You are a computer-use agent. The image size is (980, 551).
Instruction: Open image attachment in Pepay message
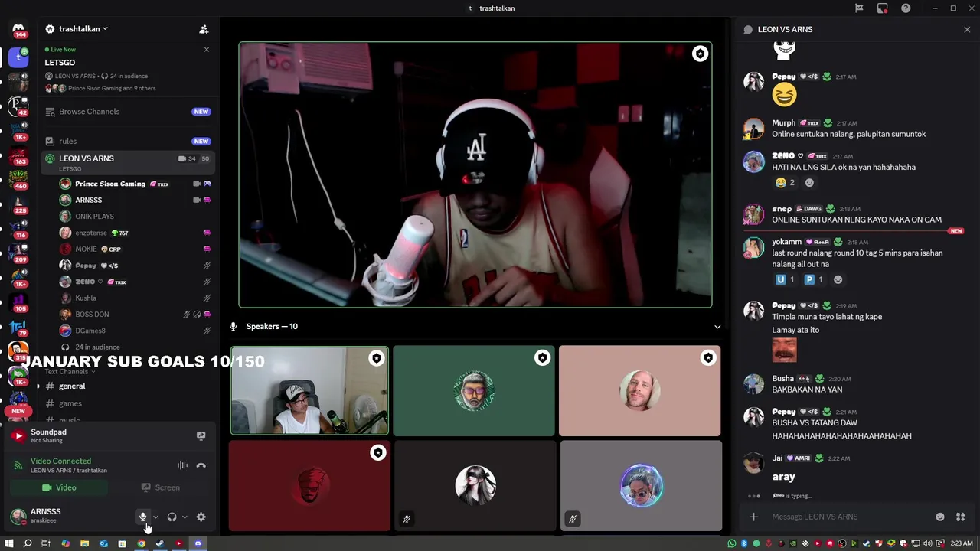784,350
